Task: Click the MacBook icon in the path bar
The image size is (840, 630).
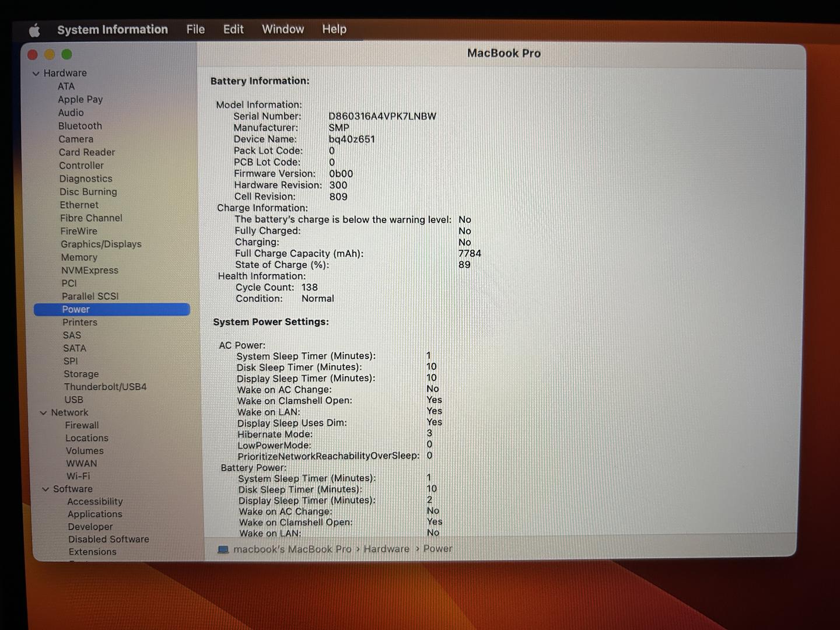Action: point(223,549)
